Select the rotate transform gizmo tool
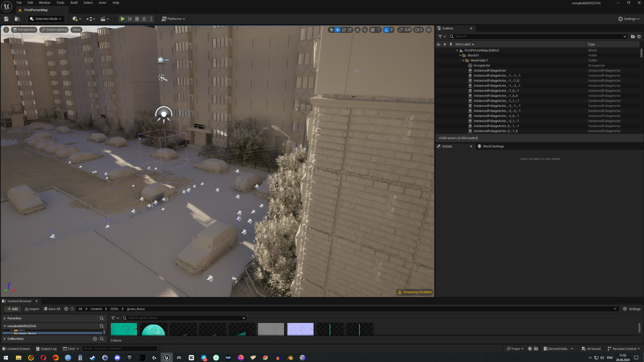The image size is (644, 362). [x=344, y=30]
